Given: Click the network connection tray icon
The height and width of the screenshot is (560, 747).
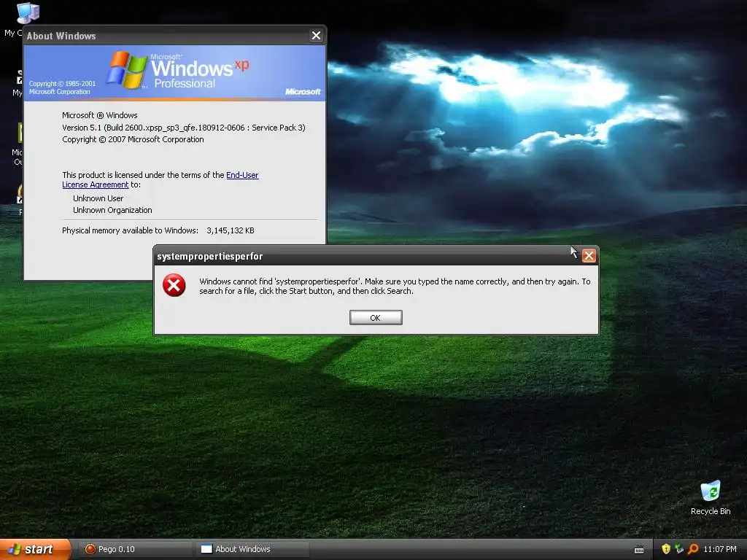Looking at the screenshot, I should [679, 549].
